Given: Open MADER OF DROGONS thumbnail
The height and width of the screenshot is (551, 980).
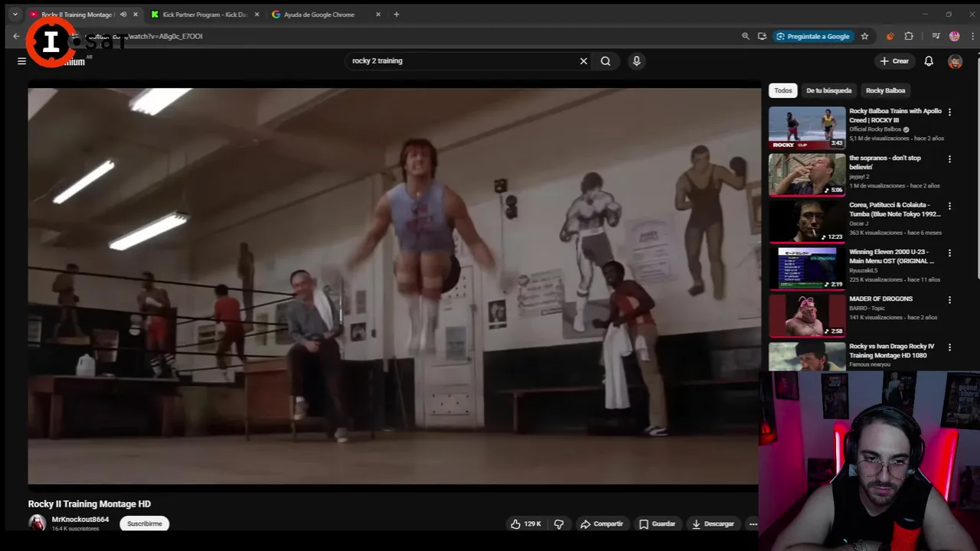Looking at the screenshot, I should click(807, 315).
